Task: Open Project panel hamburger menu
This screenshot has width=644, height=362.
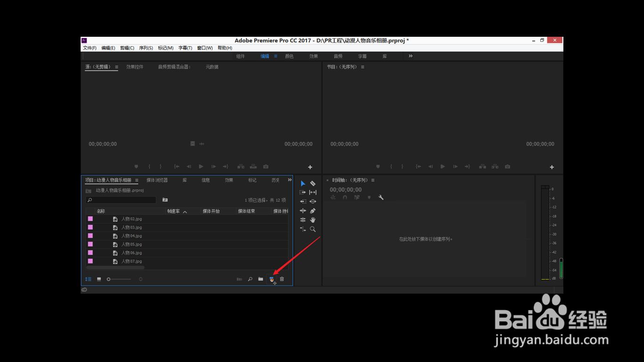Action: 137,180
